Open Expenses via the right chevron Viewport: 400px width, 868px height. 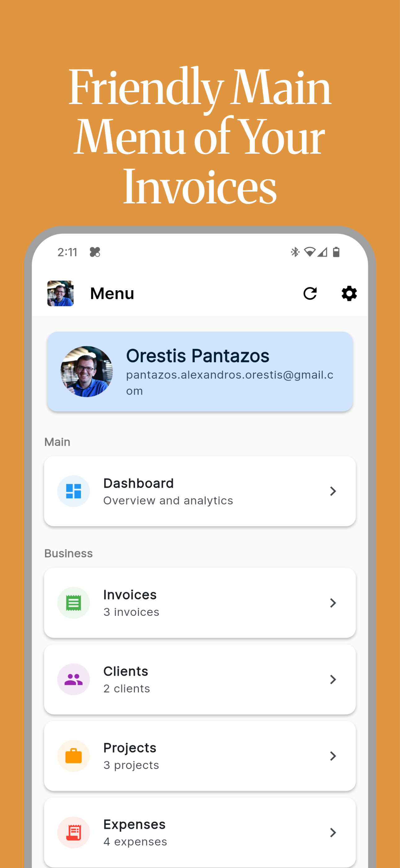(x=333, y=832)
